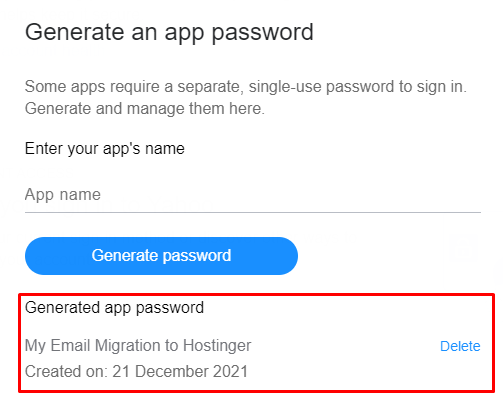
Task: Focus the text box with App name placeholder
Action: [253, 195]
